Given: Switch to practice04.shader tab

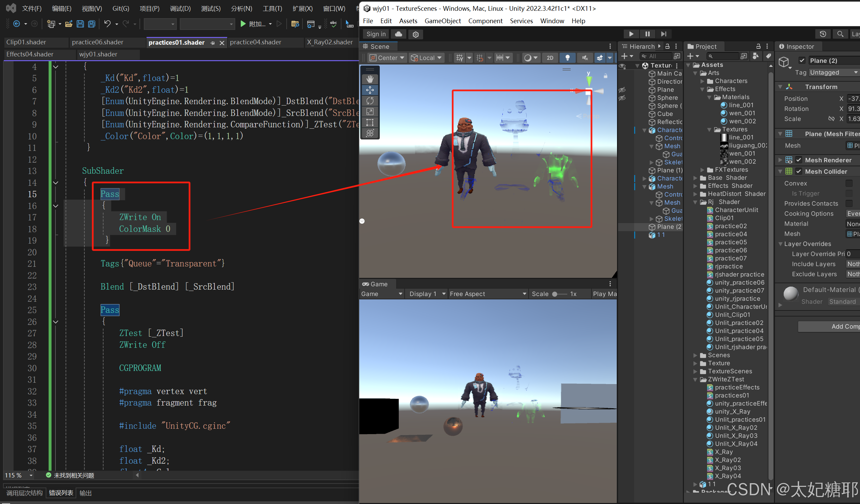Looking at the screenshot, I should [255, 42].
